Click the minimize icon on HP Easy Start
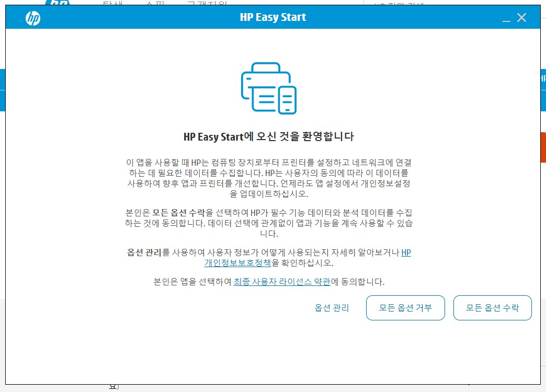 pyautogui.click(x=505, y=19)
